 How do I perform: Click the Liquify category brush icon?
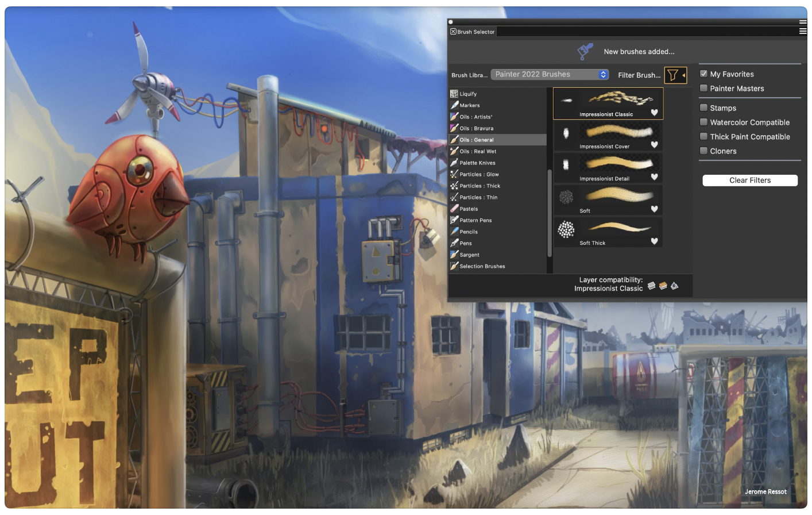point(454,94)
